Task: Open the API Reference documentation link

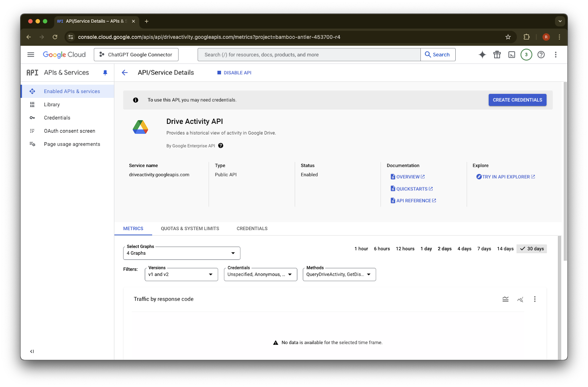Action: 413,201
